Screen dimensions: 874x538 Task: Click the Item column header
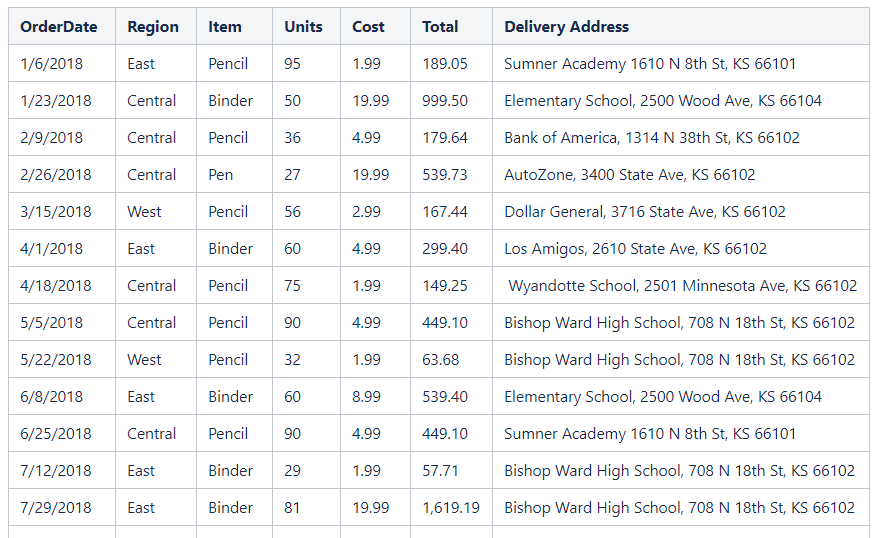[225, 27]
